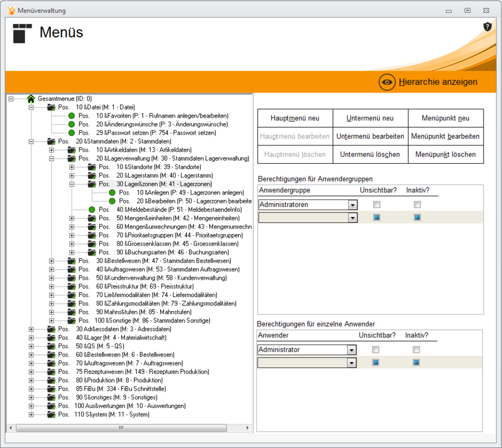Click the right arrow of the tree scrollbar
The width and height of the screenshot is (502, 448).
pyautogui.click(x=247, y=428)
